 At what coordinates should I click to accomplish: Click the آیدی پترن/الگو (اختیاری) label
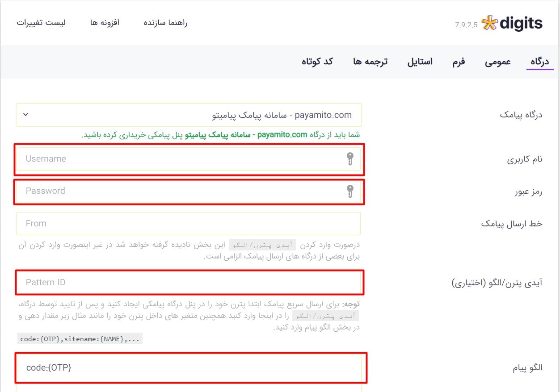pyautogui.click(x=497, y=283)
